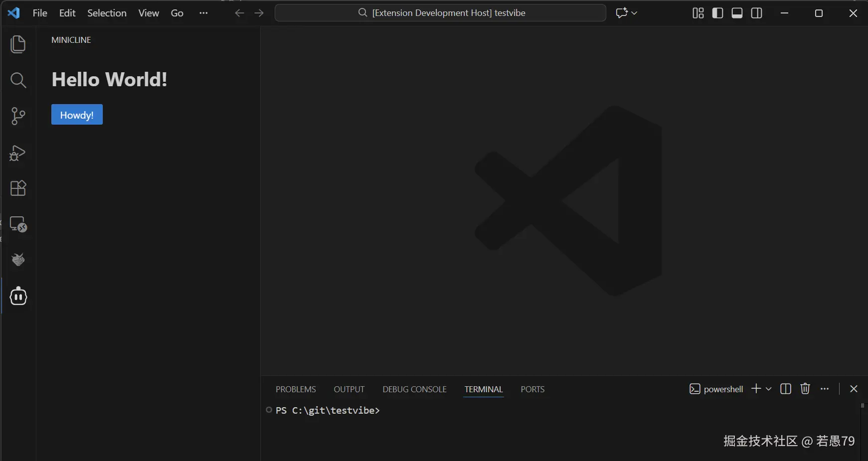Screen dimensions: 868x461
Task: Open Source Control view
Action: tap(18, 116)
